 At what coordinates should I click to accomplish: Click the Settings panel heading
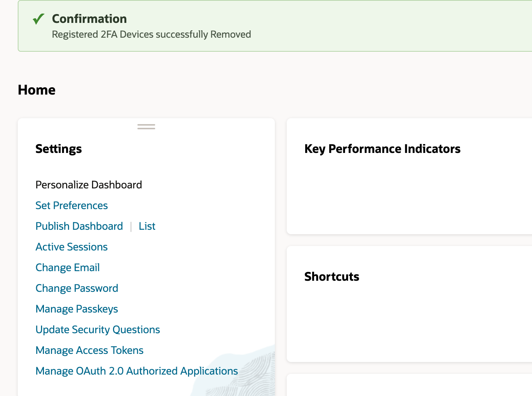click(59, 149)
